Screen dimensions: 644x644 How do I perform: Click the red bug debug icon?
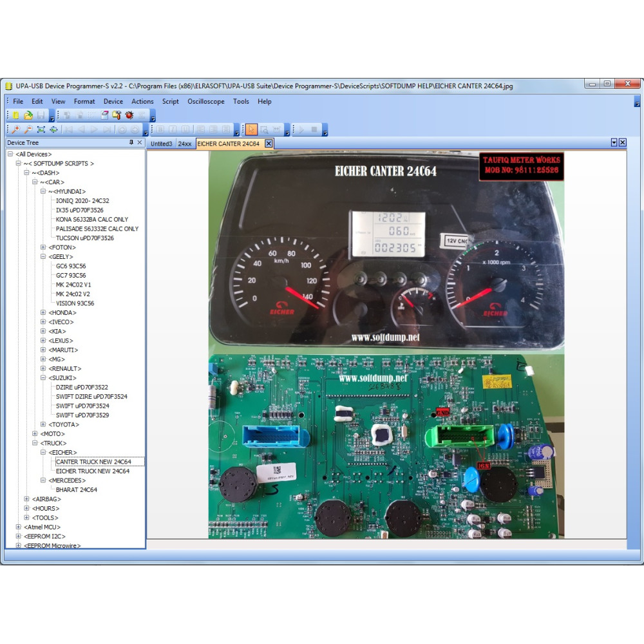click(x=129, y=115)
